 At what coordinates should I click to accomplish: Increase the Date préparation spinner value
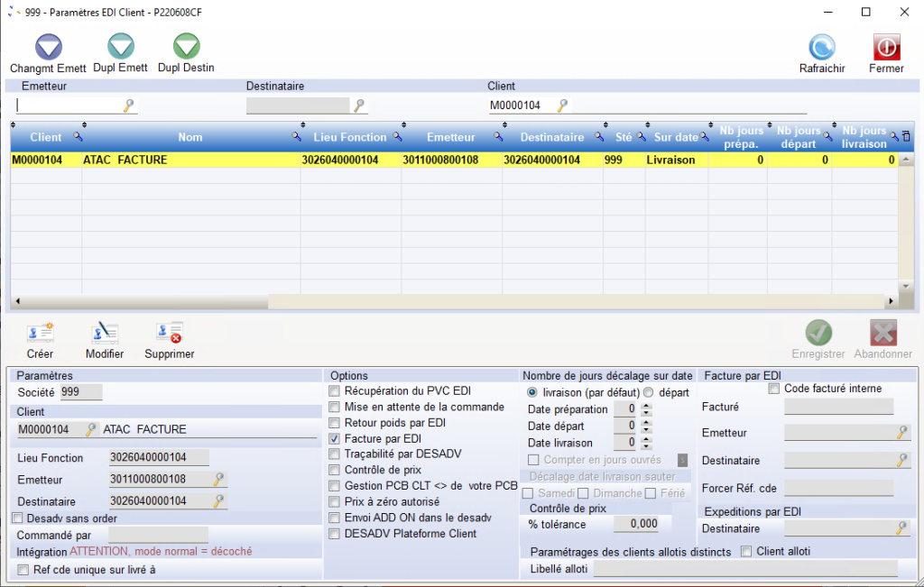[x=646, y=406]
